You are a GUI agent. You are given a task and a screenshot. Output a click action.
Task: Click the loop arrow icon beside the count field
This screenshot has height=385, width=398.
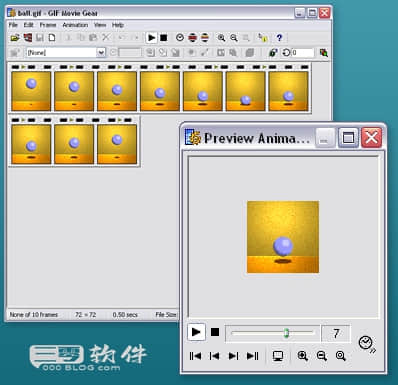[x=286, y=53]
